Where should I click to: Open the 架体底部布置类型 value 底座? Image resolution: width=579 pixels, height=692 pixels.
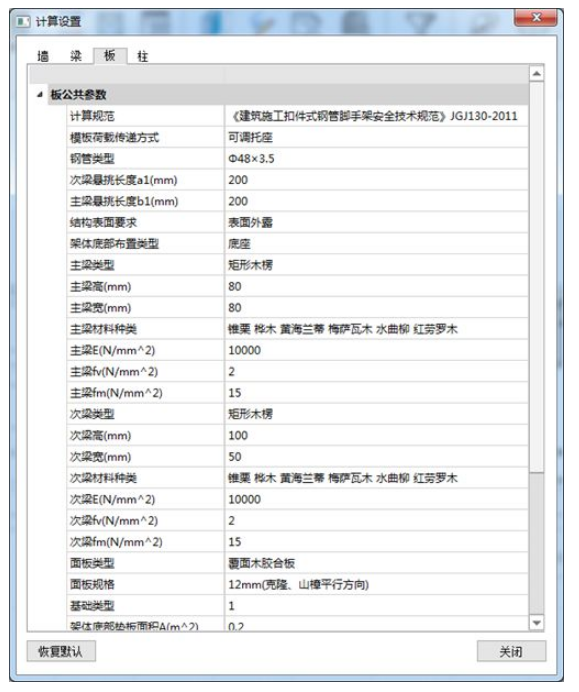tap(376, 244)
